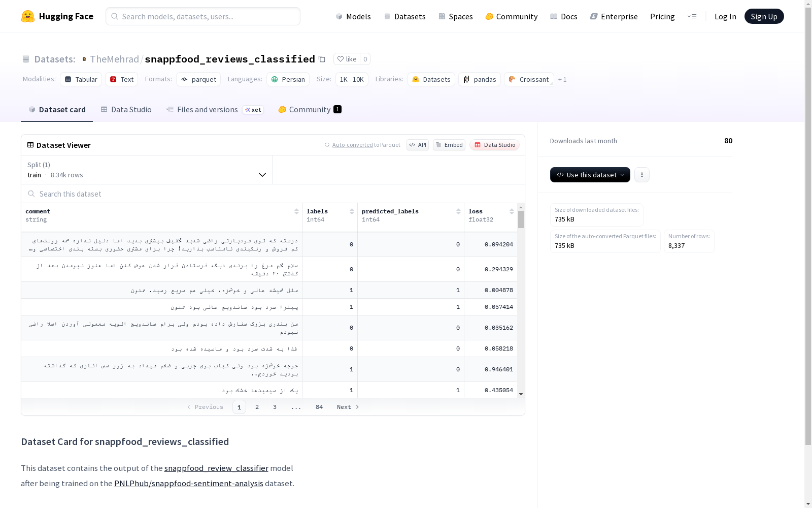Click the loss value 0.946401
This screenshot has width=812, height=508.
pos(498,369)
